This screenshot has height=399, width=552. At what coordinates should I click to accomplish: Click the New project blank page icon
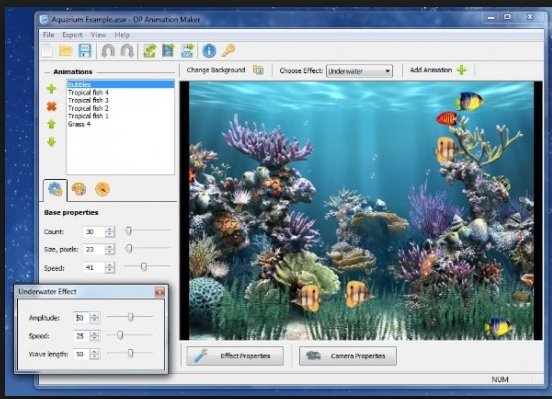coord(47,51)
